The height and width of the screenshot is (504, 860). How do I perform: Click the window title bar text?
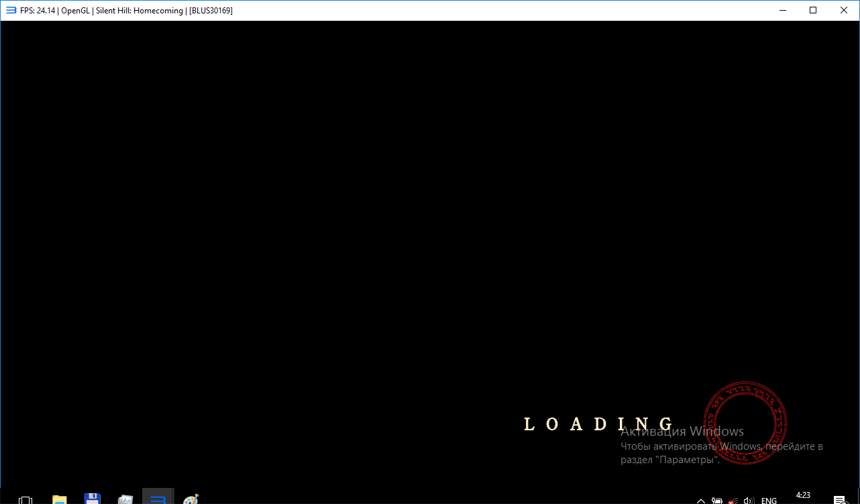pos(126,10)
